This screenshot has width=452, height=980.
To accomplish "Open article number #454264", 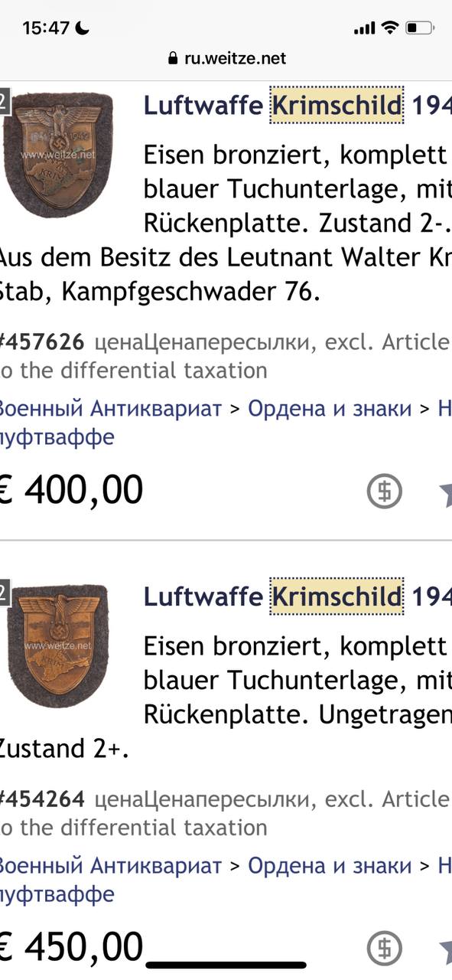I will tap(42, 799).
